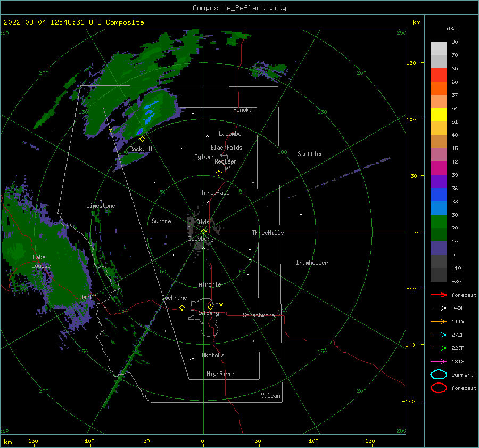The width and height of the screenshot is (479, 448).
Task: Click the yellow diamond marker near RockyMH
Action: (x=142, y=139)
